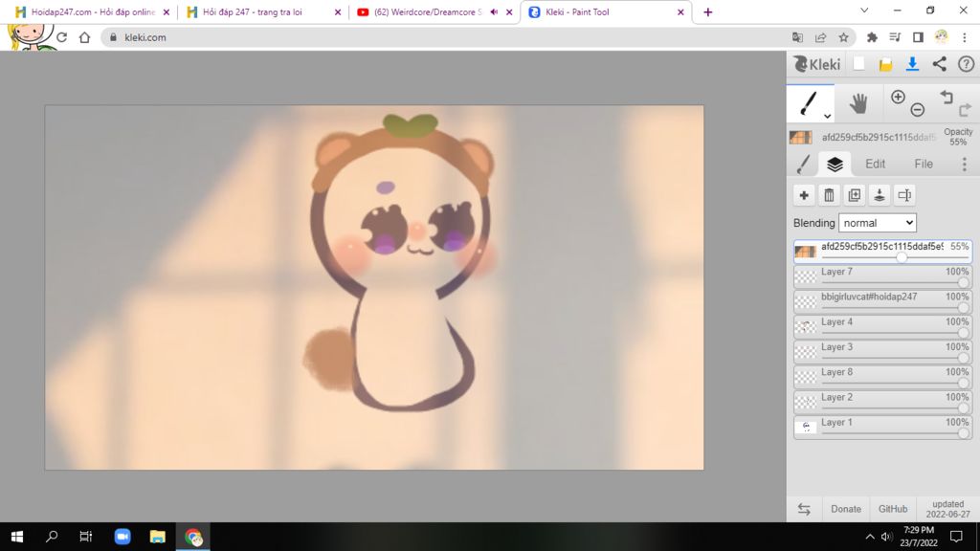Open the Blending mode dropdown
The width and height of the screenshot is (980, 551).
[878, 223]
